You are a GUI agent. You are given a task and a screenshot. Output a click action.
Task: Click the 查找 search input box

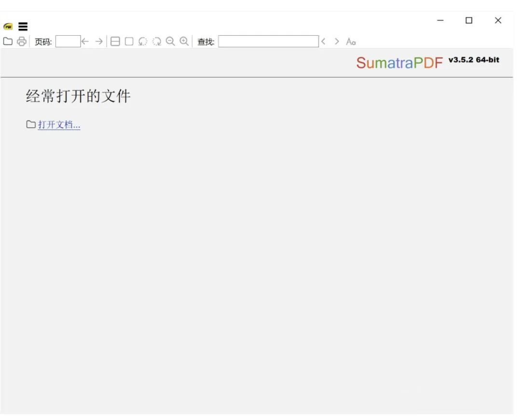(269, 41)
